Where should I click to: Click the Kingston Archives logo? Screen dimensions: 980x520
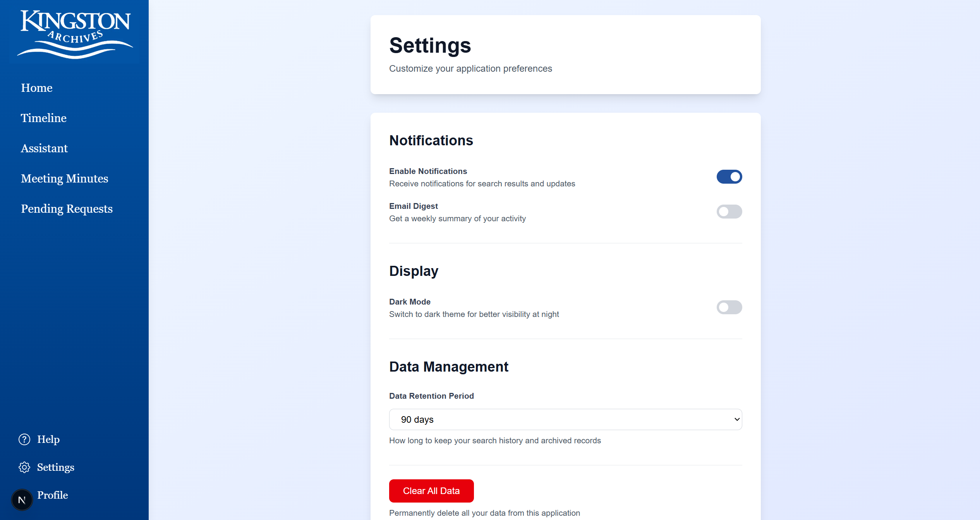coord(75,34)
